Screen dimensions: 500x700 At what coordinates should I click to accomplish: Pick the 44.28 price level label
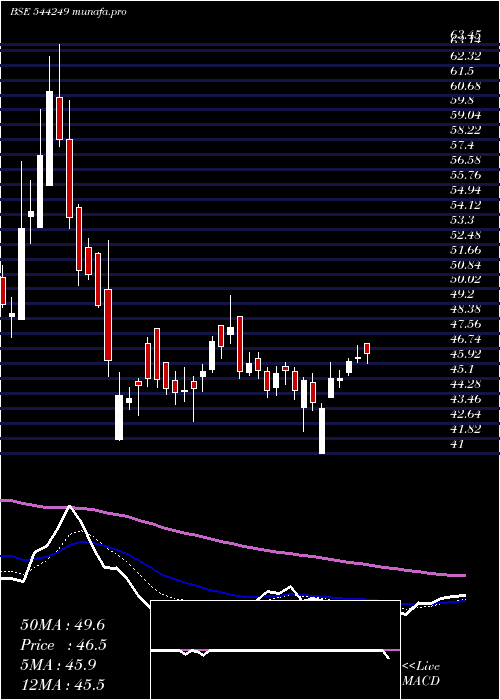(x=466, y=384)
